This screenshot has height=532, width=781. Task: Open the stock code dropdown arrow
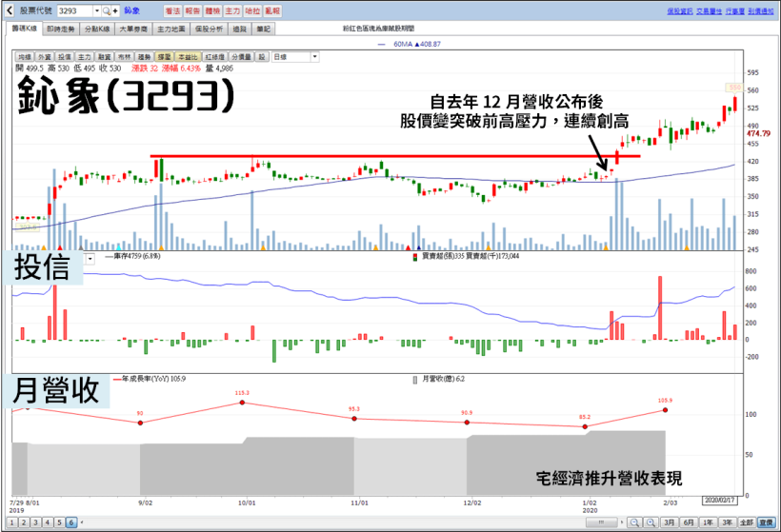tap(97, 11)
